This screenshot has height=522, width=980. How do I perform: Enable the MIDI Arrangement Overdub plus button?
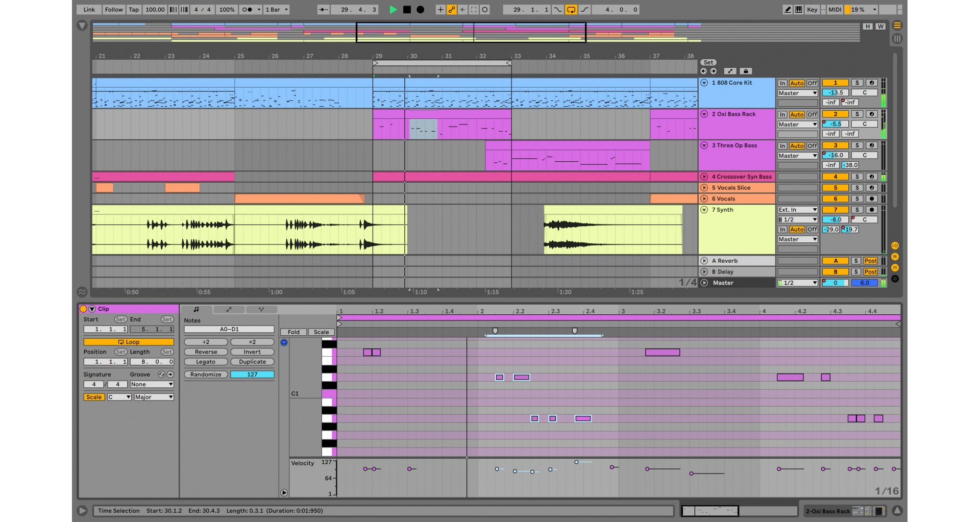[440, 10]
